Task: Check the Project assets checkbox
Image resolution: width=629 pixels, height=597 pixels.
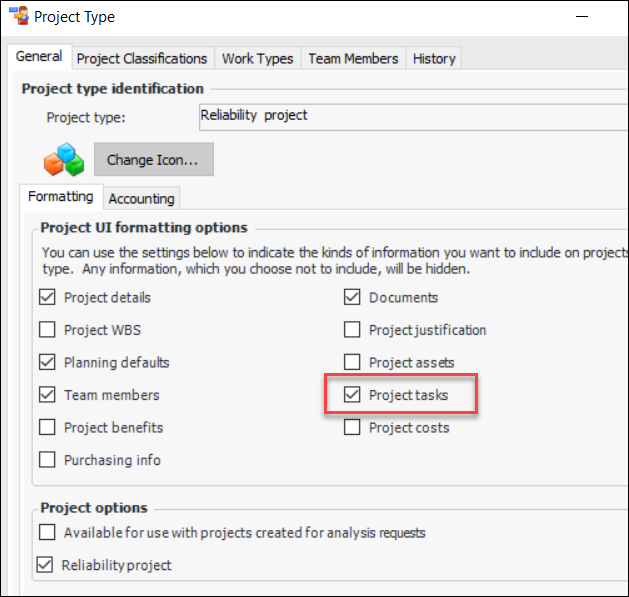Action: 352,362
